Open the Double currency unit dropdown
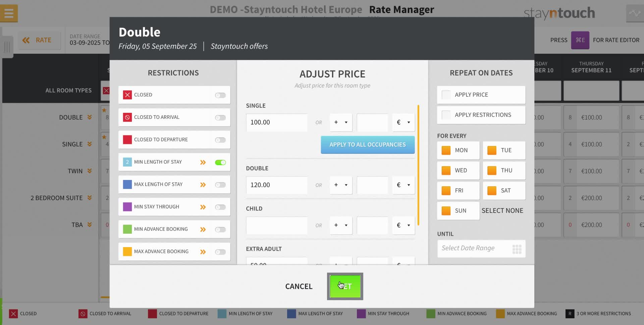The image size is (644, 325). 404,185
